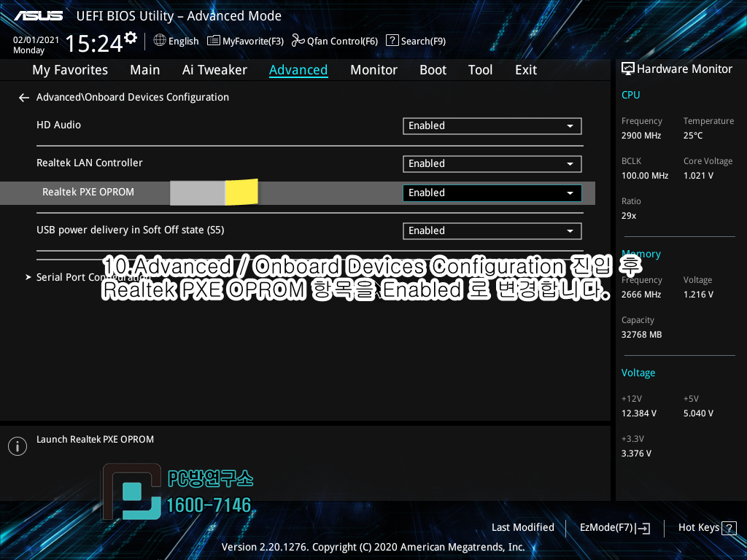Click the EzMode(F7) button text

pyautogui.click(x=606, y=528)
